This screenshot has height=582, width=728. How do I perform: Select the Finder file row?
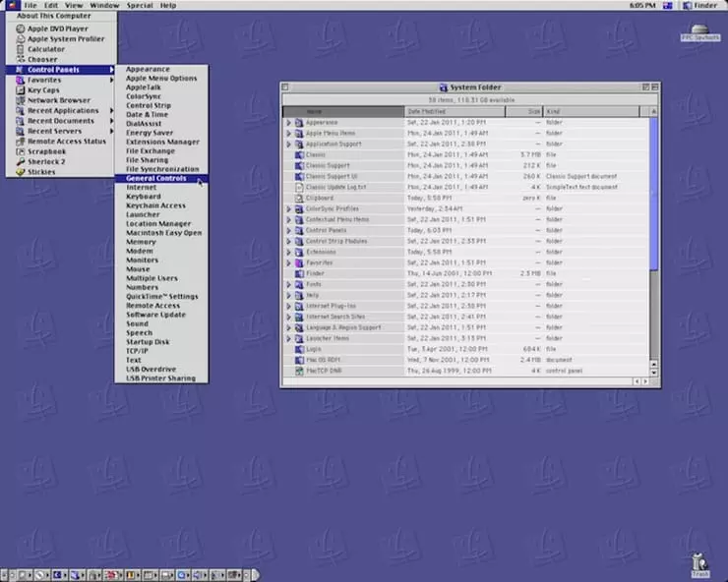[x=316, y=273]
